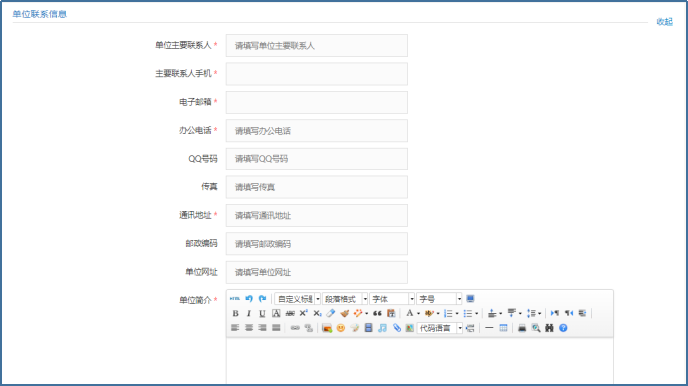Screen dimensions: 688x386
Task: Undo the last edit
Action: click(x=249, y=299)
